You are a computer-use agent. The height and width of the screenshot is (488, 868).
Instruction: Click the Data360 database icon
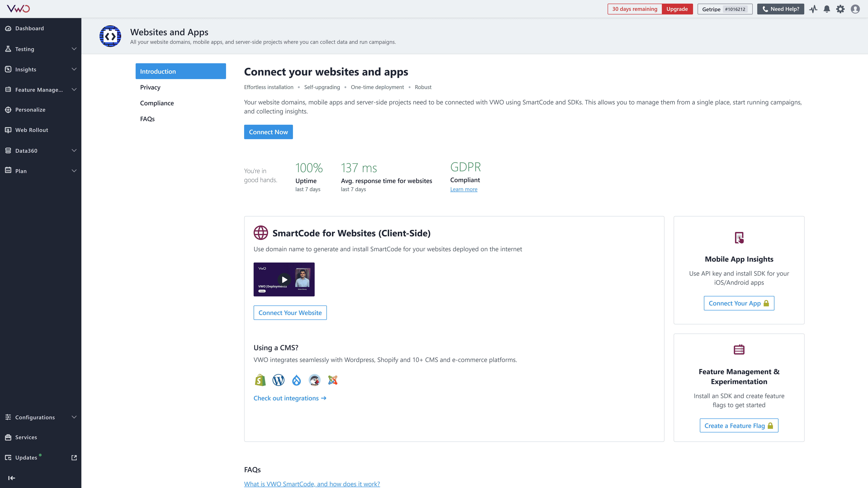click(x=8, y=151)
